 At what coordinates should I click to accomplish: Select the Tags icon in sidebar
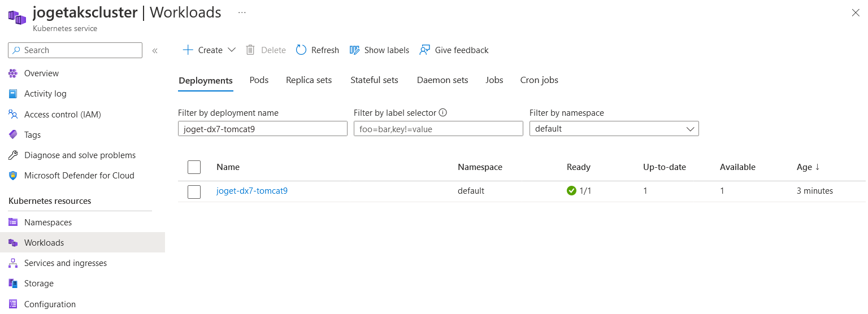pos(13,135)
